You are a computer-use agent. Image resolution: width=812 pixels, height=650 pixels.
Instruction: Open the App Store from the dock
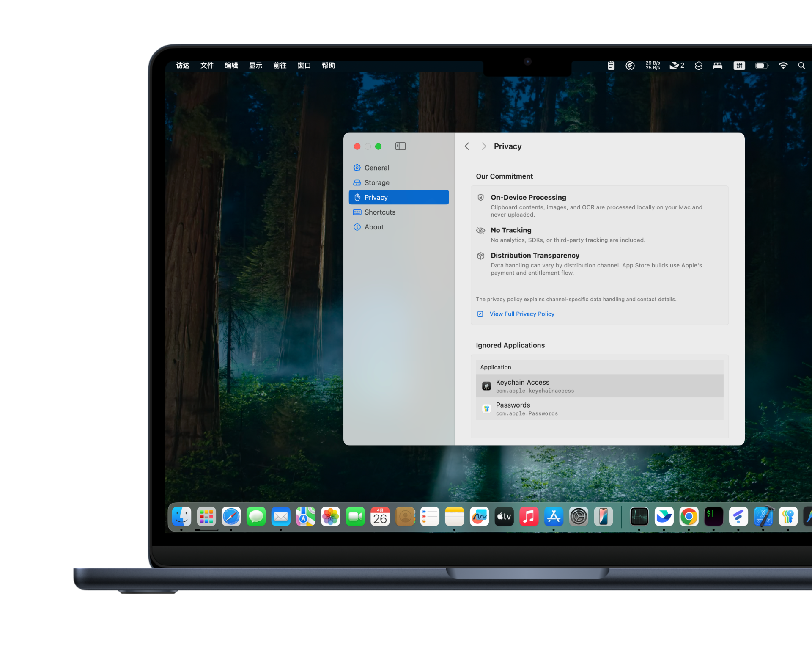pos(554,516)
